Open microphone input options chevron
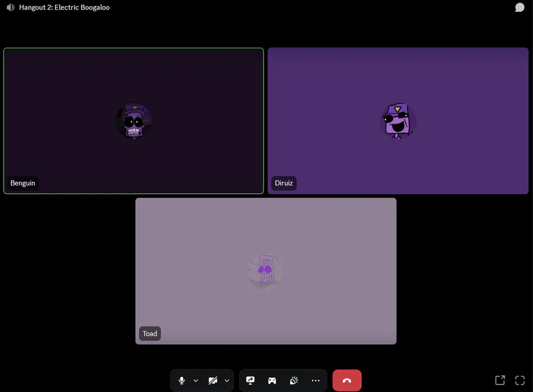533x392 pixels. click(x=195, y=381)
